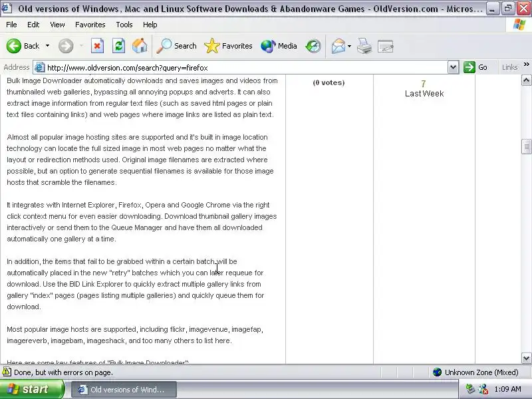
Task: Open the History clock icon
Action: (x=313, y=46)
